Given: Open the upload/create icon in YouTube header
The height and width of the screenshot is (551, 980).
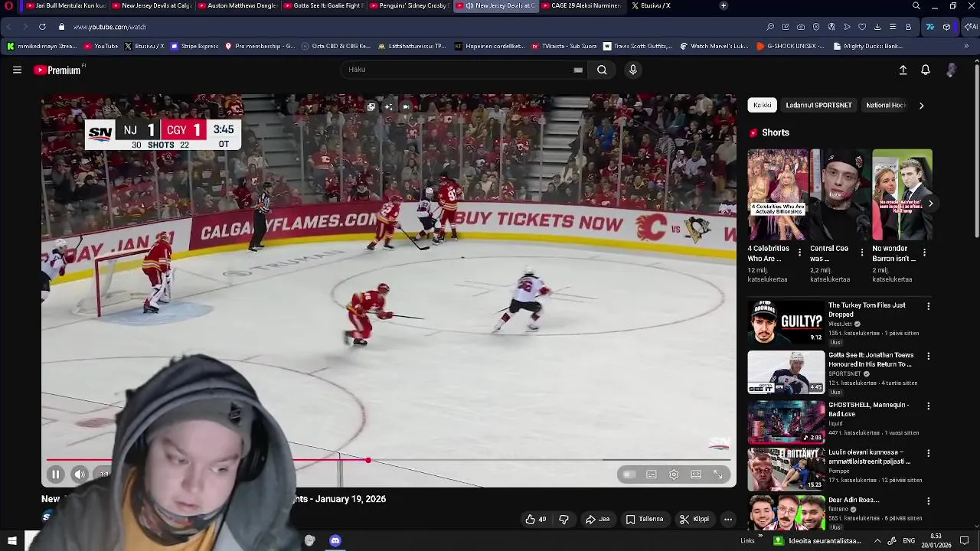Looking at the screenshot, I should 903,70.
